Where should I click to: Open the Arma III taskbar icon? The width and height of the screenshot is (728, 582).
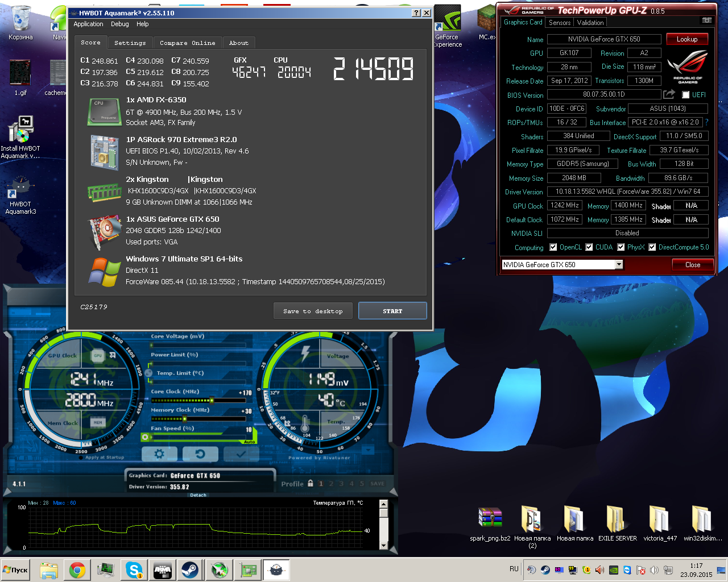point(162,569)
